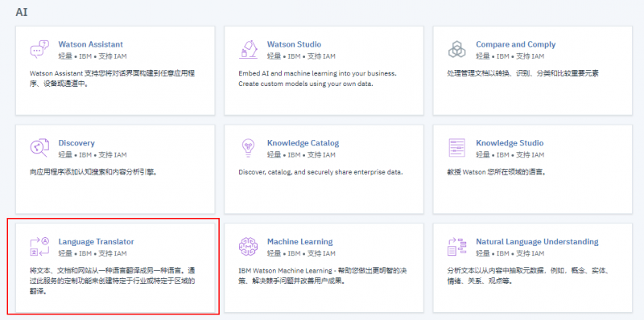Image resolution: width=644 pixels, height=320 pixels.
Task: Click the Language Translator card description text
Action: tap(112, 281)
